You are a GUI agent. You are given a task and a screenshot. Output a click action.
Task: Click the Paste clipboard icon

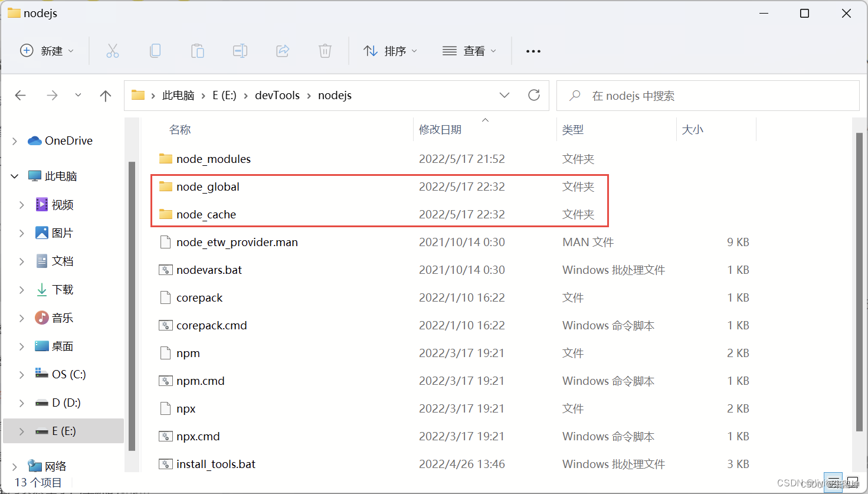pos(198,51)
